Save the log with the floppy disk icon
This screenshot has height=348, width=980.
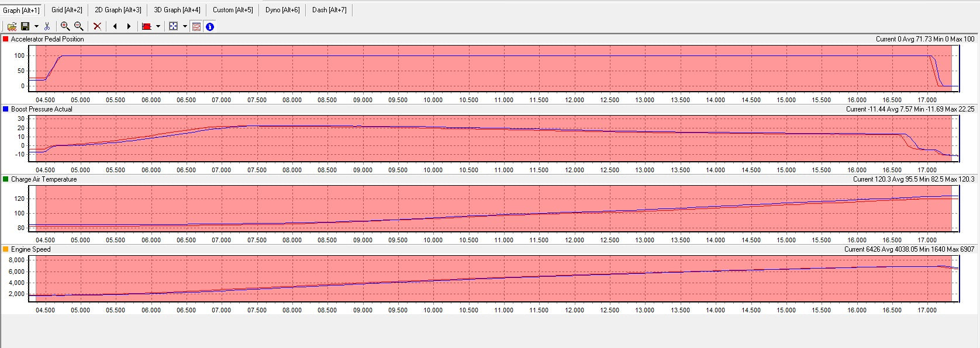tap(25, 26)
